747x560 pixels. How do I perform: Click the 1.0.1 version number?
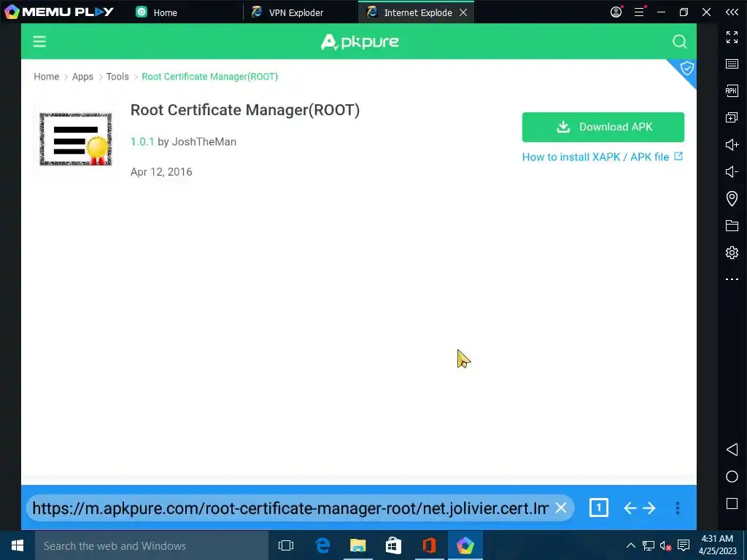pos(142,141)
